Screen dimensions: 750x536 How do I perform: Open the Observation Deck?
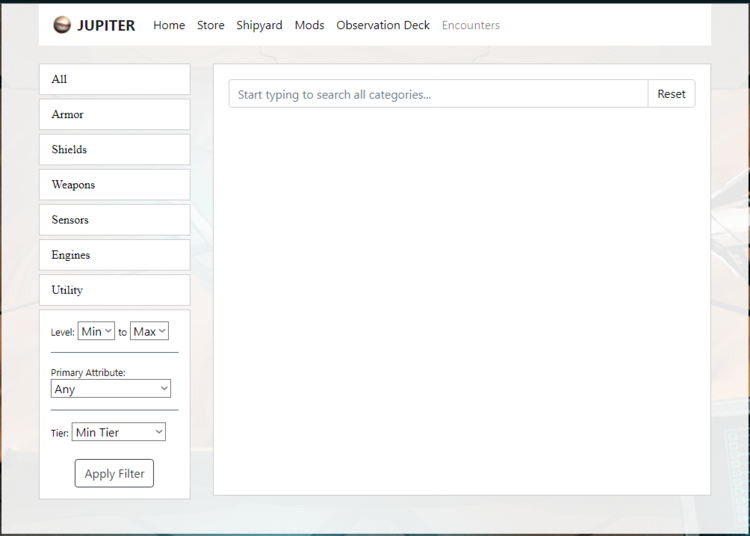click(x=383, y=25)
